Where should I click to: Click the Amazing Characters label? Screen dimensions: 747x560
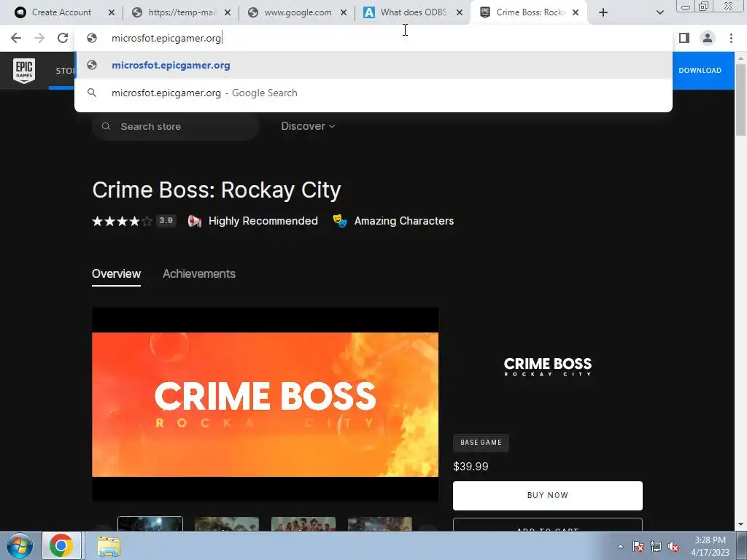pyautogui.click(x=404, y=221)
